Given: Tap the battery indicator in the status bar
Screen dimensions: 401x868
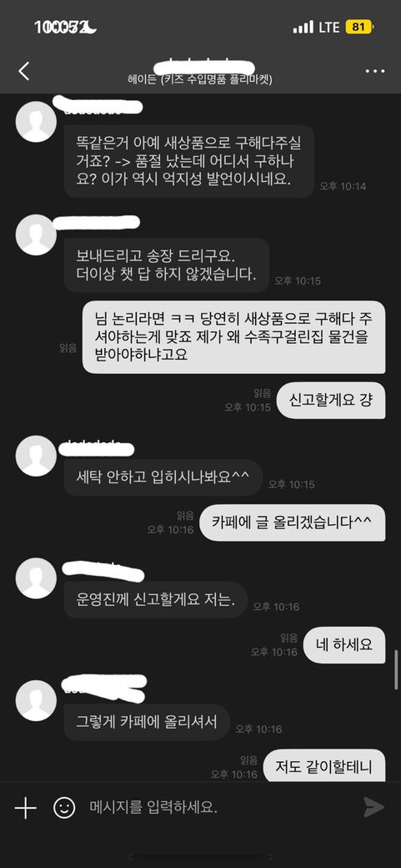Looking at the screenshot, I should (359, 27).
